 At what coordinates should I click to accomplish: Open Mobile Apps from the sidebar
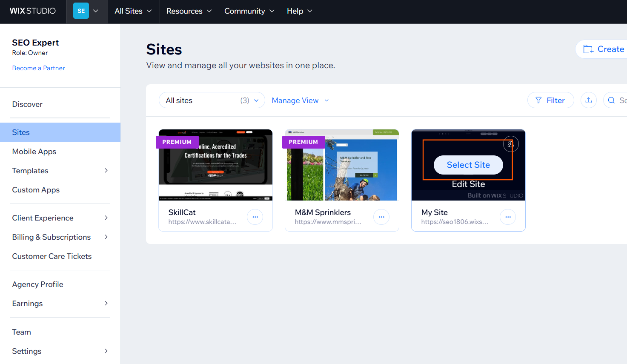click(x=34, y=152)
